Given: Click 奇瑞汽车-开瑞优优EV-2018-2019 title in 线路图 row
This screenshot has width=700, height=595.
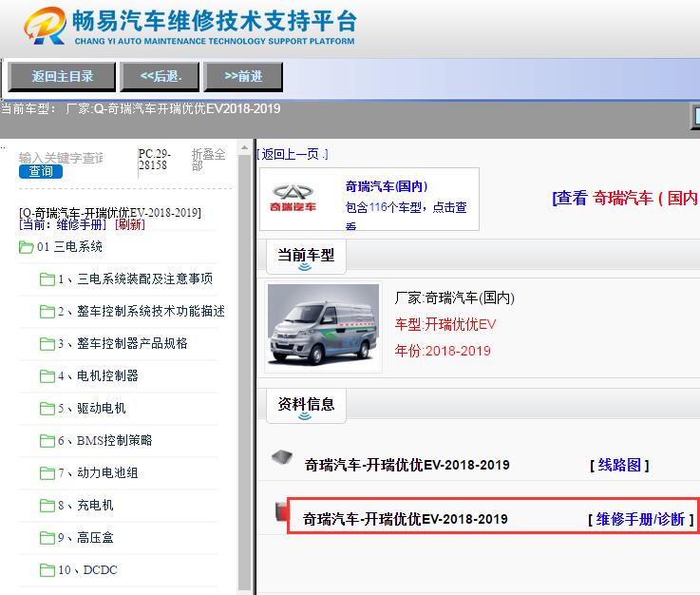Looking at the screenshot, I should (x=407, y=465).
